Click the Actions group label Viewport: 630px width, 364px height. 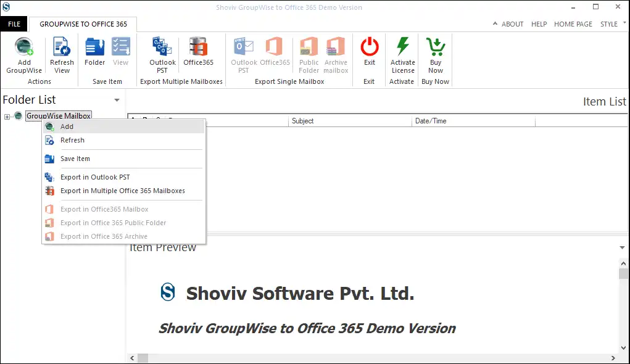(x=39, y=81)
